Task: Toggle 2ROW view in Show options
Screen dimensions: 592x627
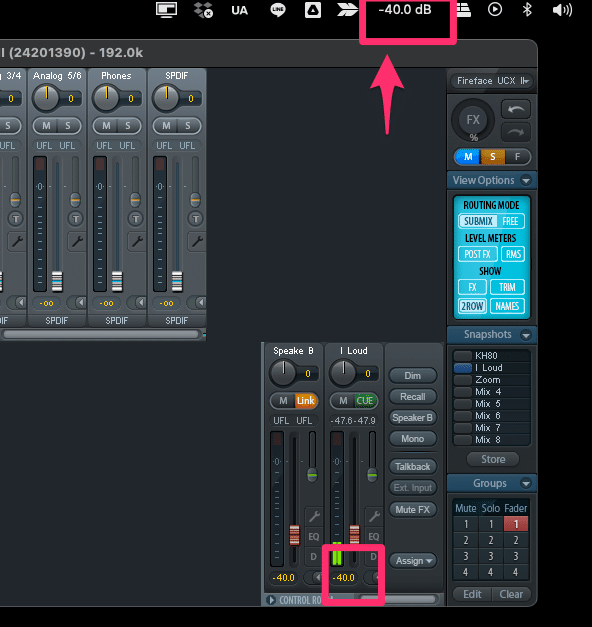Action: [x=472, y=306]
